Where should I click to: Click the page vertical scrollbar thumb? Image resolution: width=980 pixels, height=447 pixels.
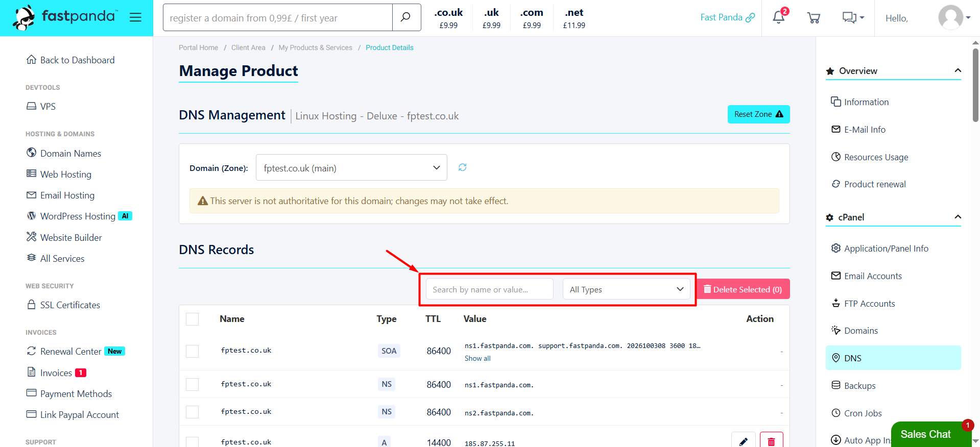coord(975,85)
